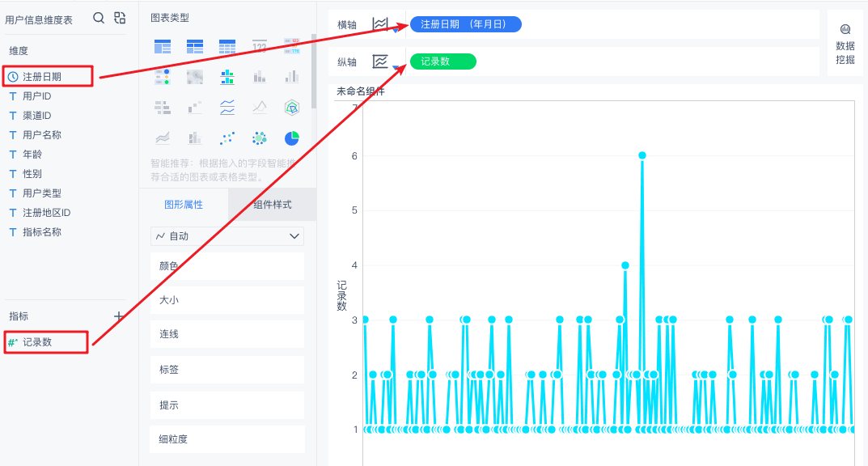Click the 纵轴 axis settings icon
The height and width of the screenshot is (466, 868).
[x=380, y=61]
